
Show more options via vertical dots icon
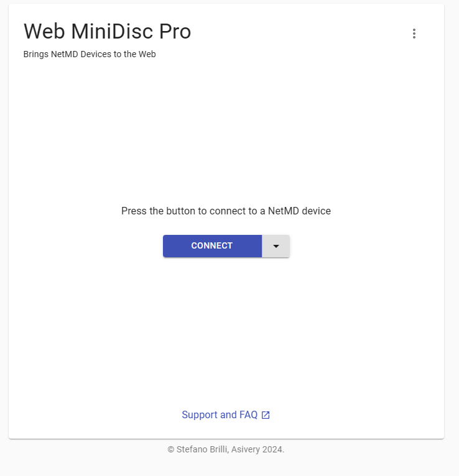(x=414, y=34)
